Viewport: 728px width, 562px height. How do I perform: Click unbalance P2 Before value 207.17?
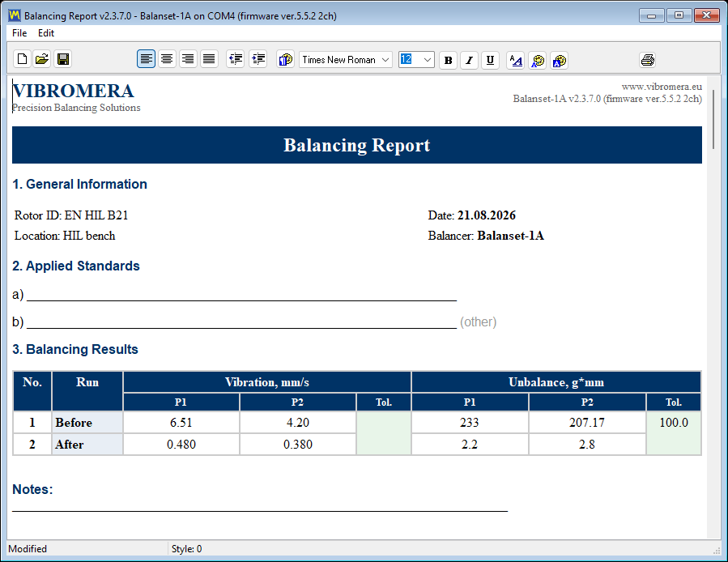coord(587,422)
